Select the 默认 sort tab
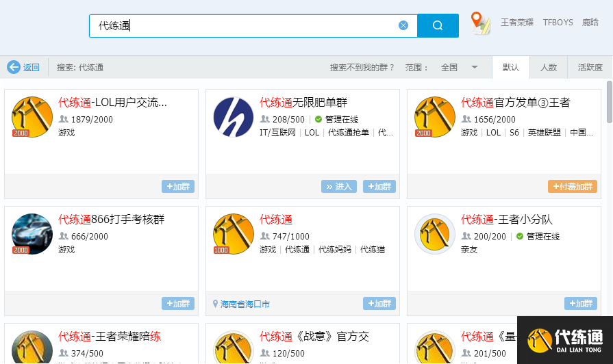613x364 pixels. point(511,68)
